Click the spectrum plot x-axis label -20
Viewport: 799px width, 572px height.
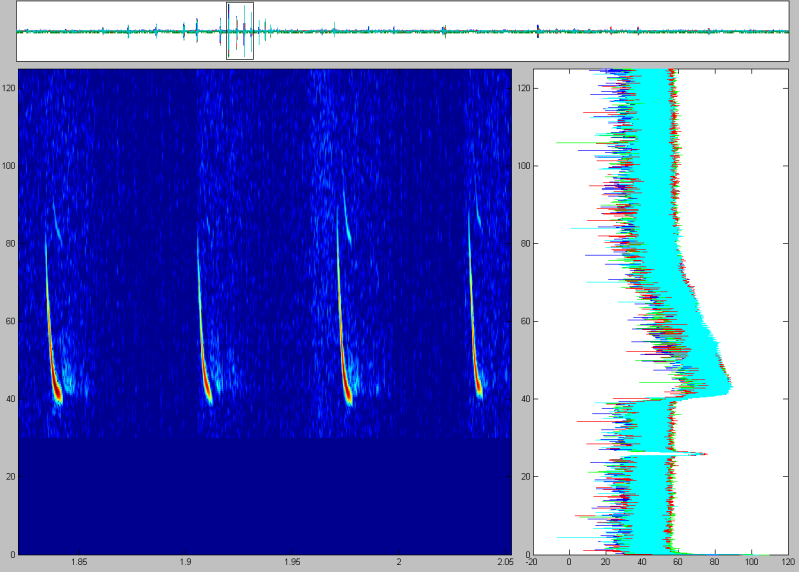click(532, 562)
